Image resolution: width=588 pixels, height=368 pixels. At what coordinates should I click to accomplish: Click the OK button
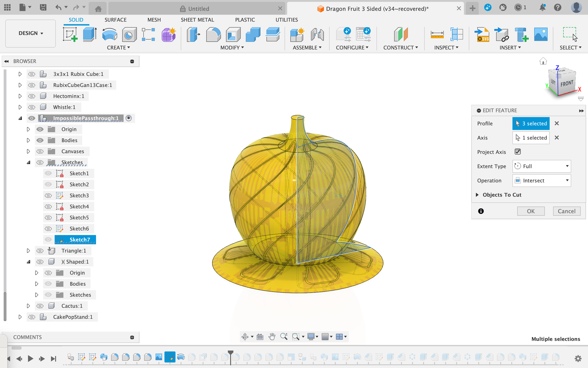point(531,211)
